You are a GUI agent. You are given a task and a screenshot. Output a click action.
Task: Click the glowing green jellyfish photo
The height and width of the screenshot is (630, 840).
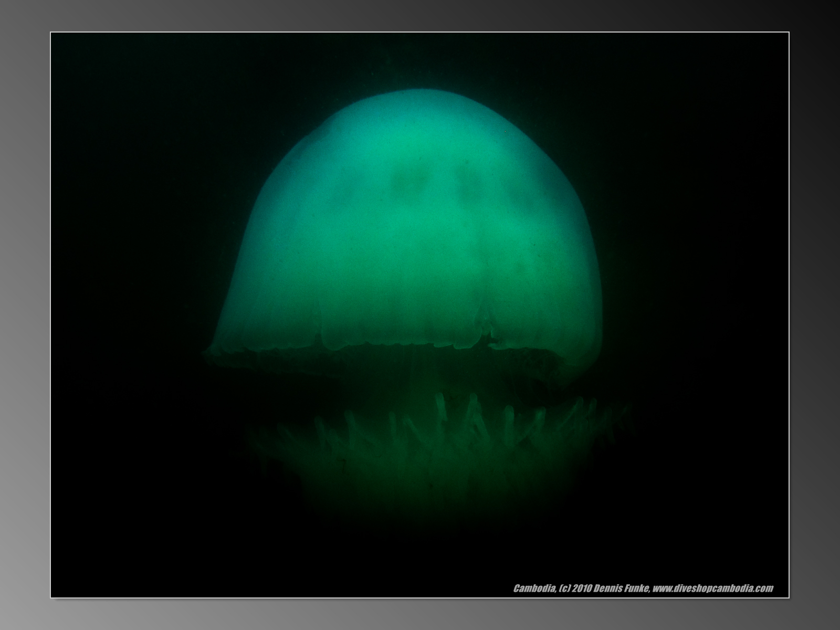(x=420, y=315)
